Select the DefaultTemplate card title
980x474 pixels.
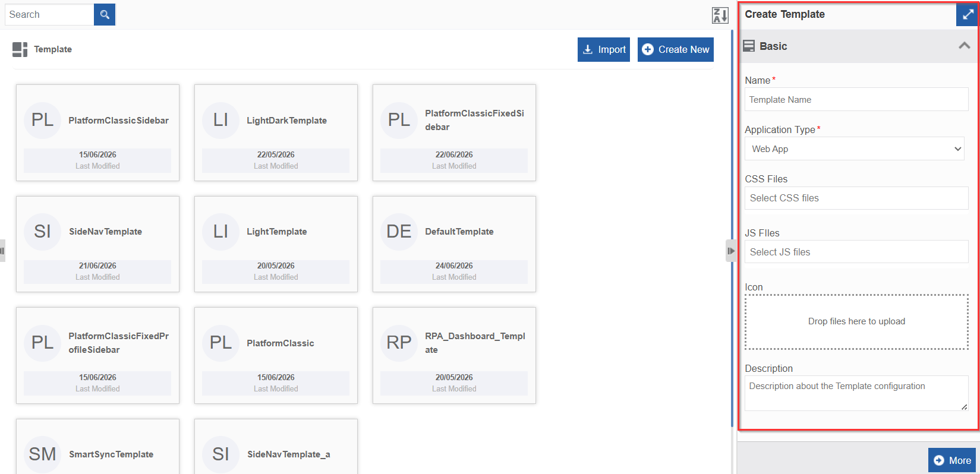[459, 232]
